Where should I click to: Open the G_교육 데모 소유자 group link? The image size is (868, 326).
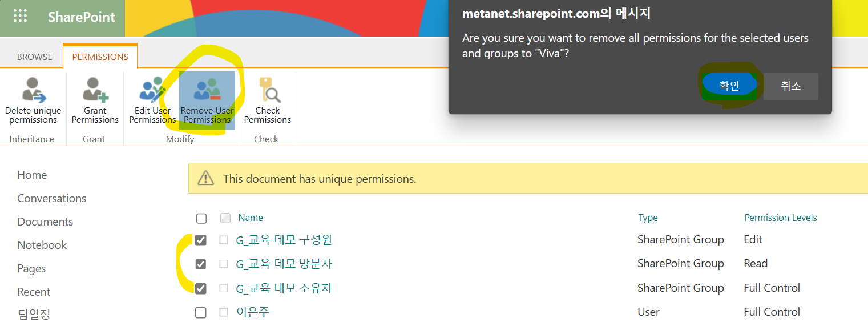[284, 288]
